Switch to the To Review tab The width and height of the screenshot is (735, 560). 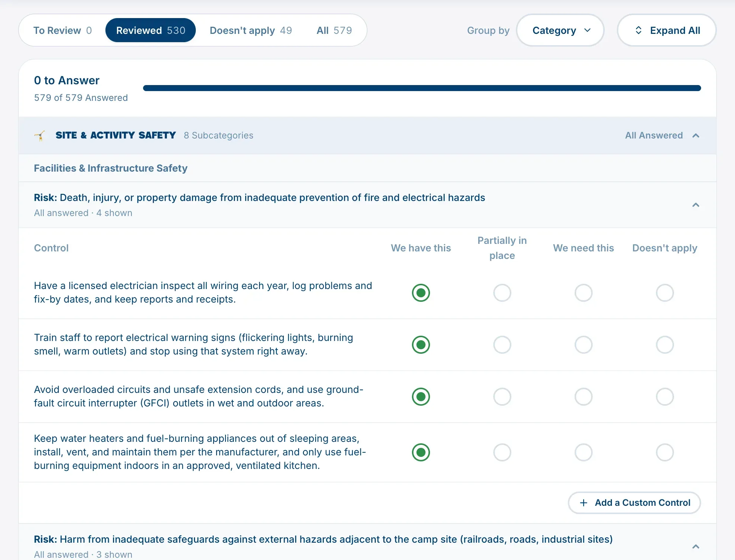click(x=63, y=30)
